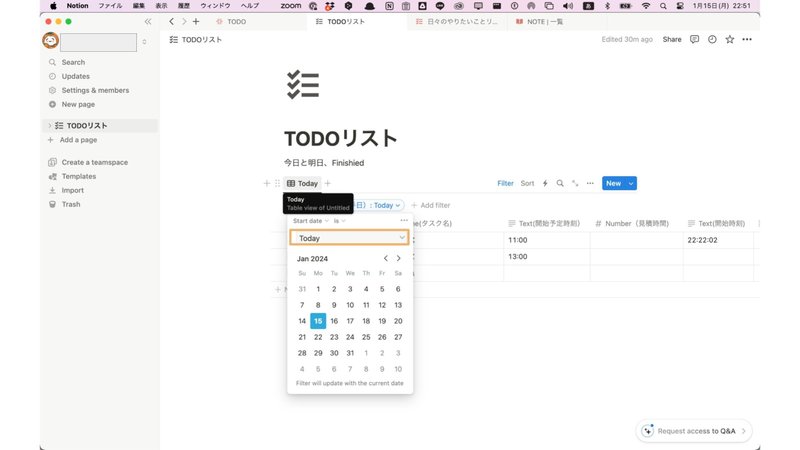Click the expand full-page icon in toolbar
Viewport: 800px width, 450px height.
(575, 183)
